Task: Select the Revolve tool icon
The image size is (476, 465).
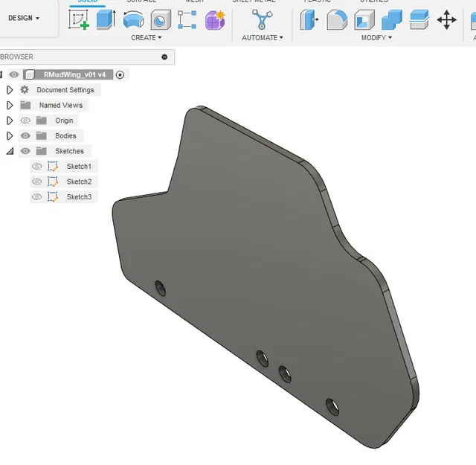Action: tap(134, 20)
